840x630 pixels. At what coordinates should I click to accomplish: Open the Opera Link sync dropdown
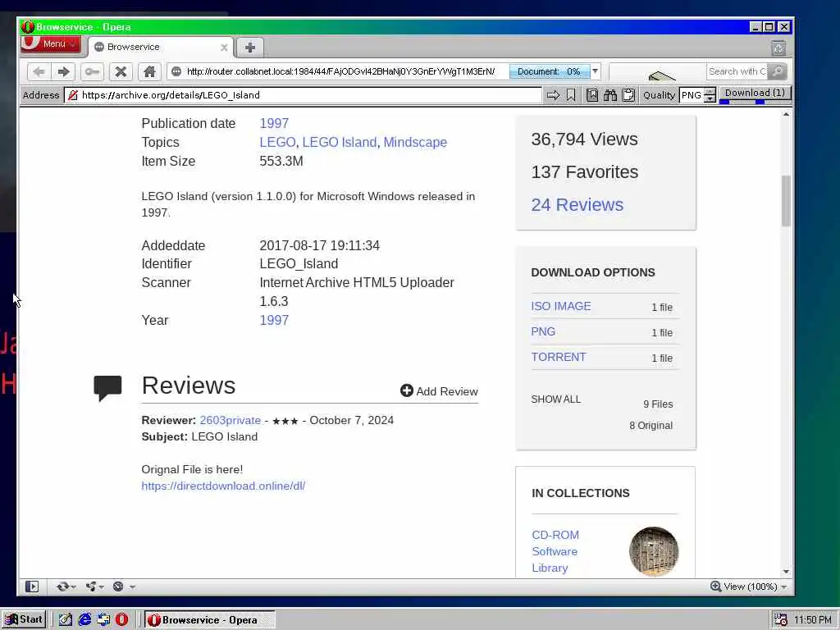click(66, 587)
